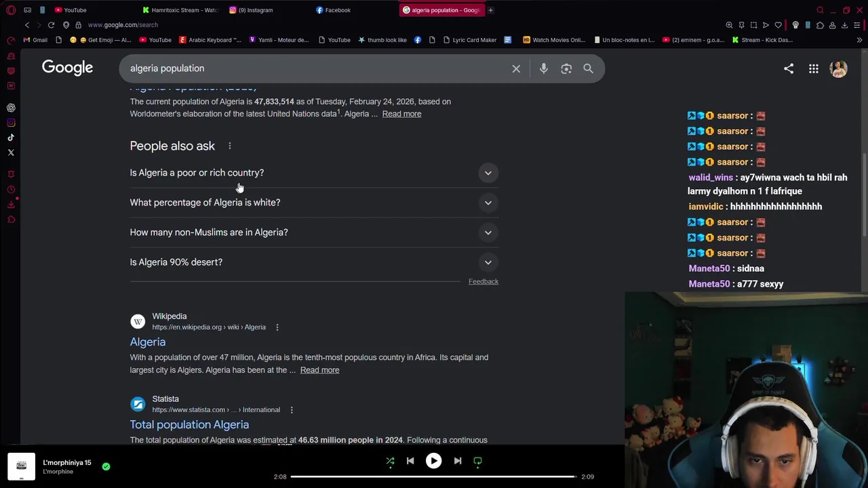
Task: Click the browser address bar URL
Action: click(x=123, y=25)
